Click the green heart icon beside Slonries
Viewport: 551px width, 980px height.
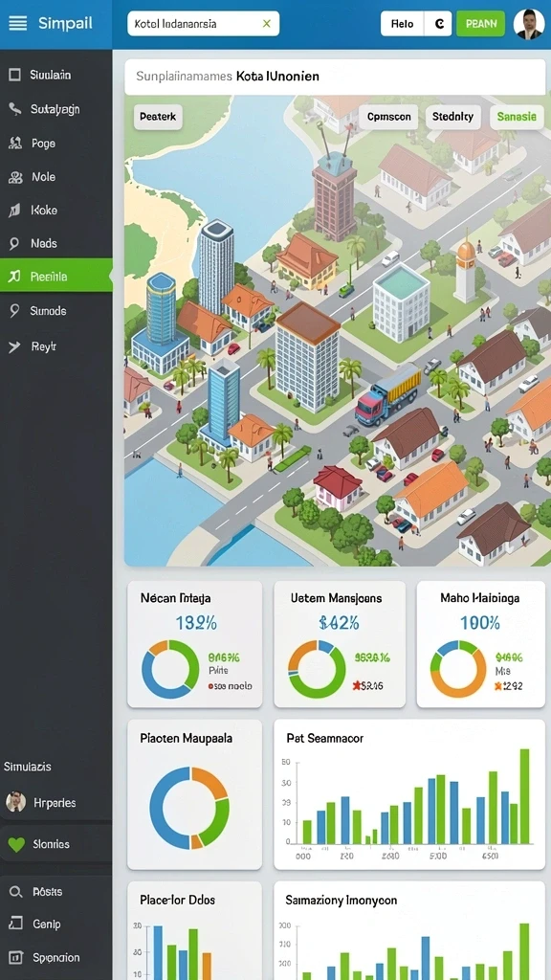click(16, 844)
